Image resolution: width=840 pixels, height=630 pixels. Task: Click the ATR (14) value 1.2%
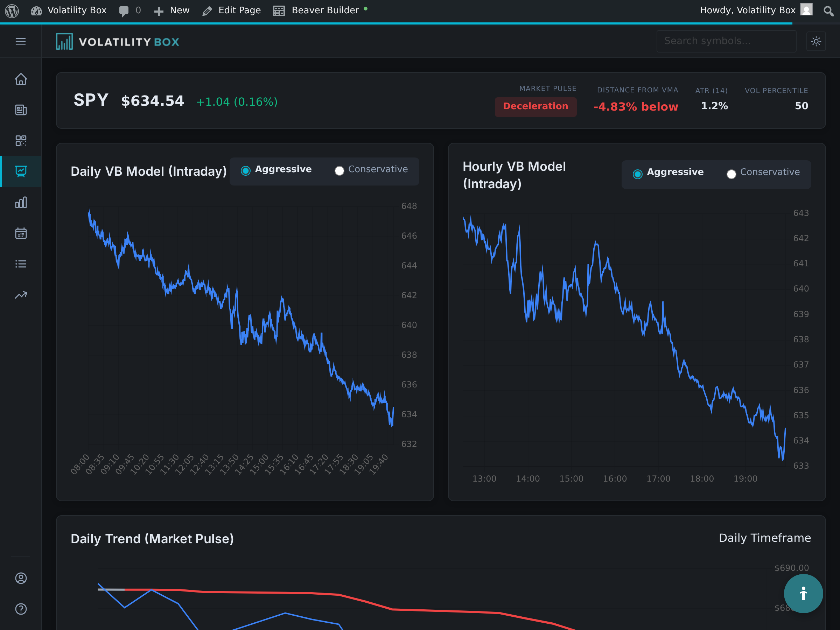coord(714,106)
